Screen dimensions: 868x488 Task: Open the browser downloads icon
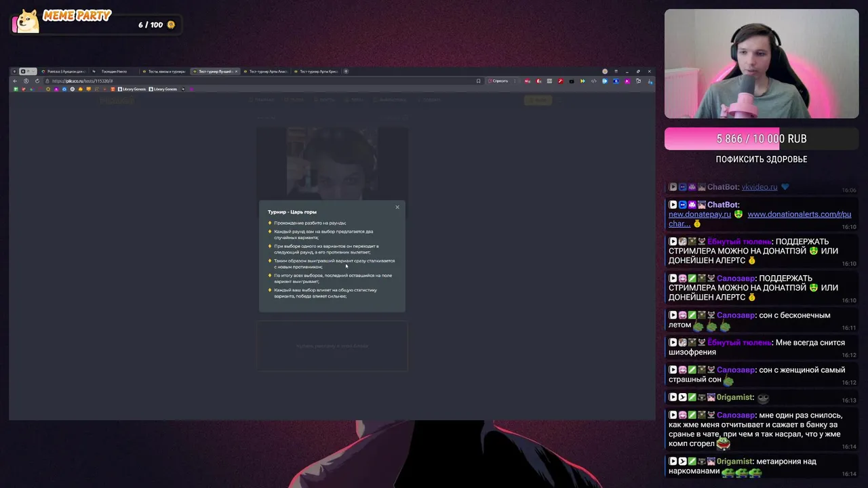[650, 81]
